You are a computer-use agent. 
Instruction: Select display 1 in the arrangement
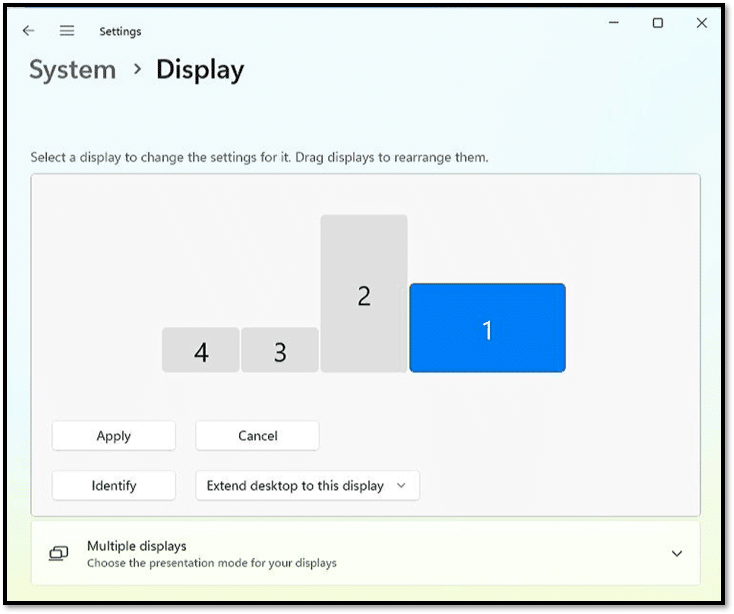487,328
